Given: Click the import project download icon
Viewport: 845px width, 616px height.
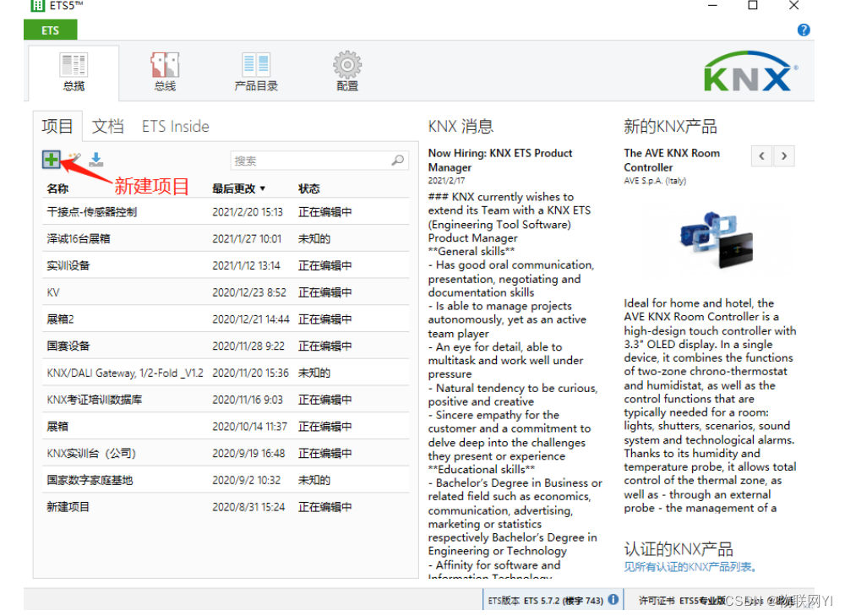Looking at the screenshot, I should pyautogui.click(x=96, y=159).
